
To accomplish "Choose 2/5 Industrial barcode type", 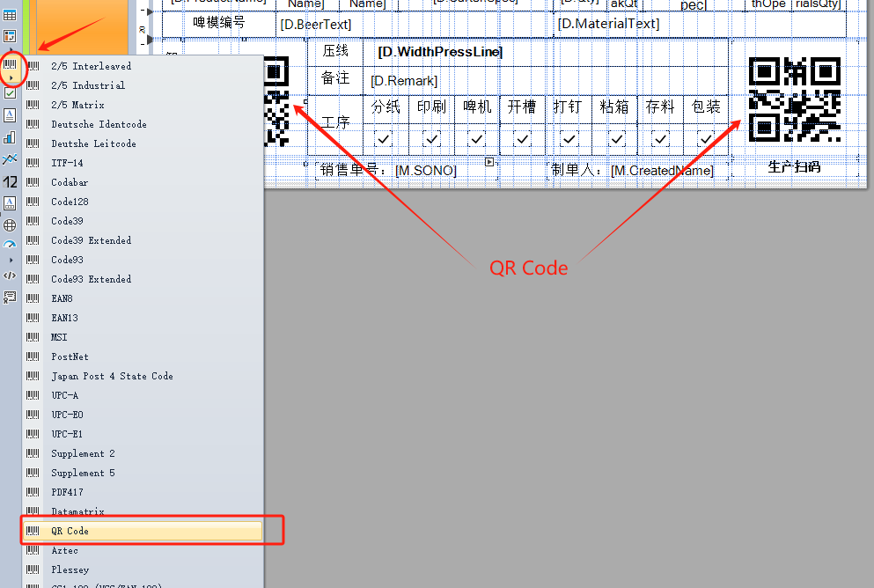I will [143, 85].
